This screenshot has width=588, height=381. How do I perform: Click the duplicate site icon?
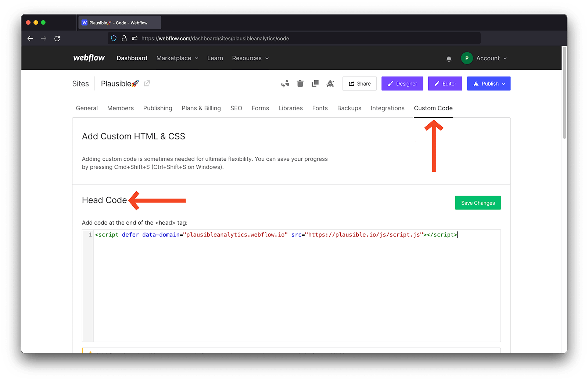pyautogui.click(x=315, y=83)
